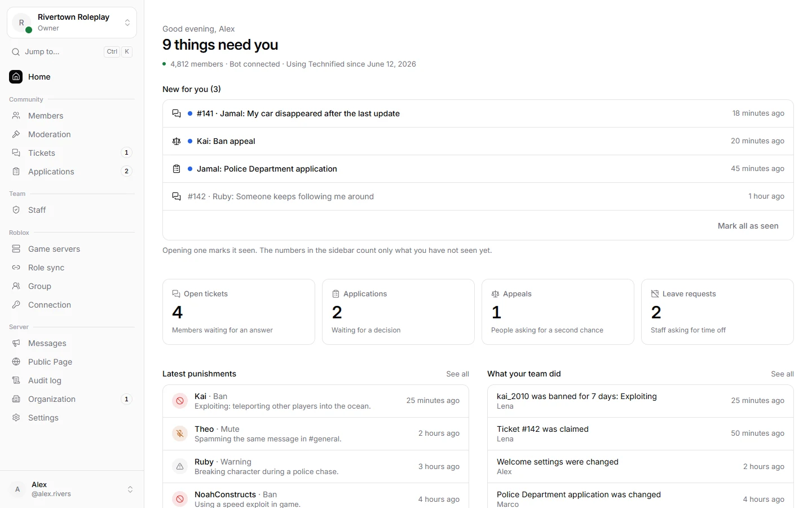The height and width of the screenshot is (508, 812).
Task: Click the Group person icon
Action: point(16,286)
